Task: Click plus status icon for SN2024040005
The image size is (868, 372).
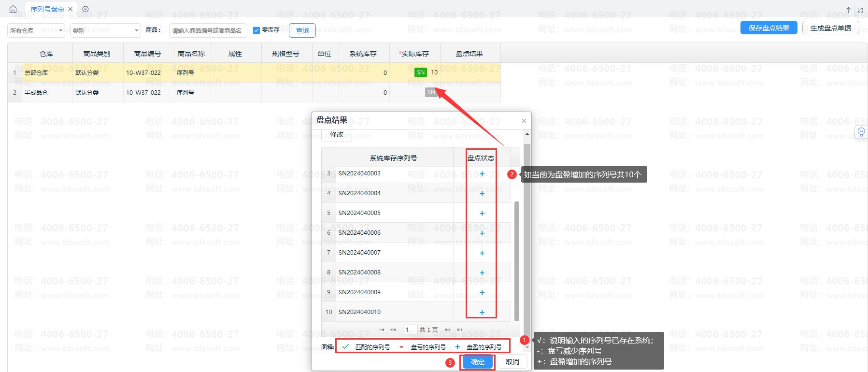Action: tap(482, 213)
